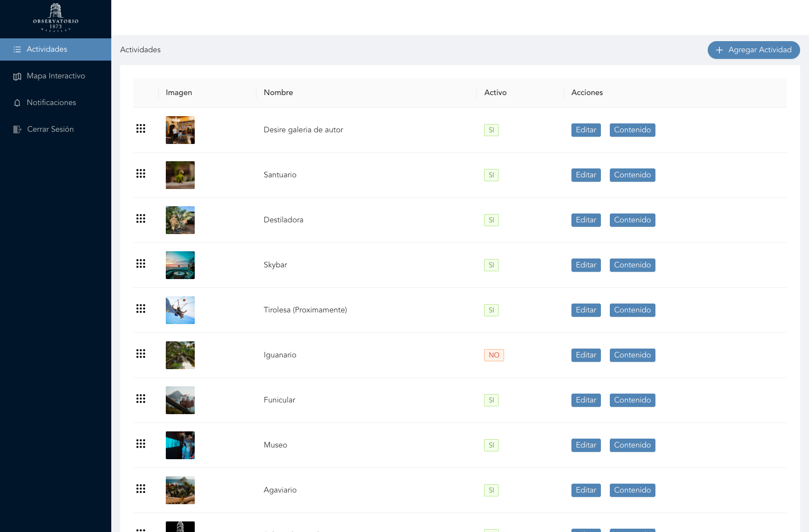Toggle the SI badge for Desire galeria de autor
Image resolution: width=809 pixels, height=532 pixels.
(x=491, y=130)
